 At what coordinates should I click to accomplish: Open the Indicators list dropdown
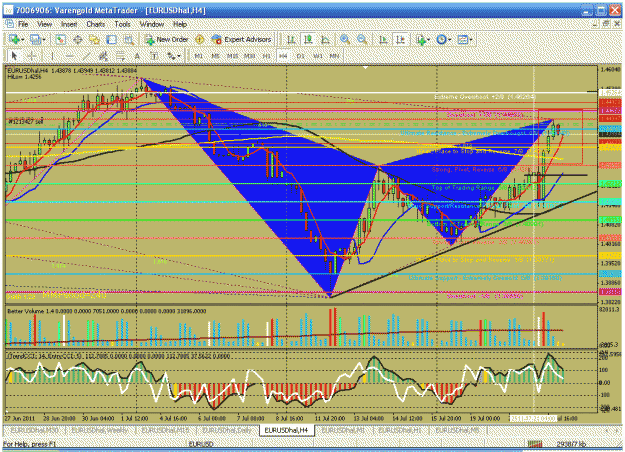point(423,39)
